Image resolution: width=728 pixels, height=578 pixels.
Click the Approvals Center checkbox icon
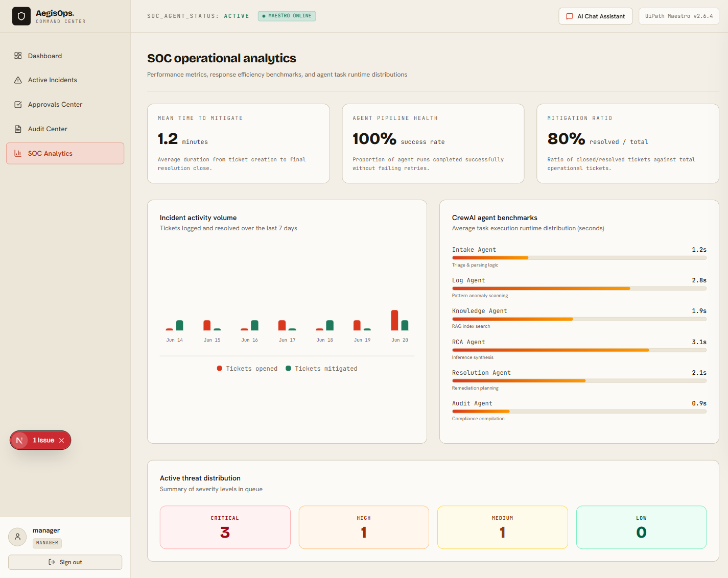[x=18, y=105]
